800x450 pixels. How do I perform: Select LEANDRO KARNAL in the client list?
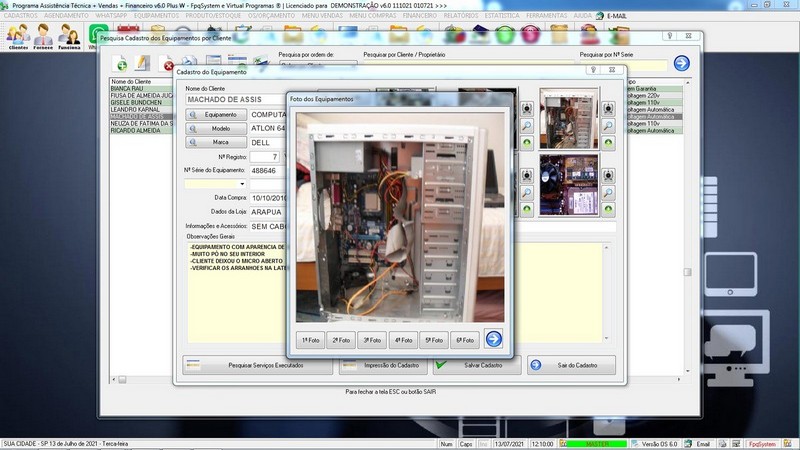[141, 110]
